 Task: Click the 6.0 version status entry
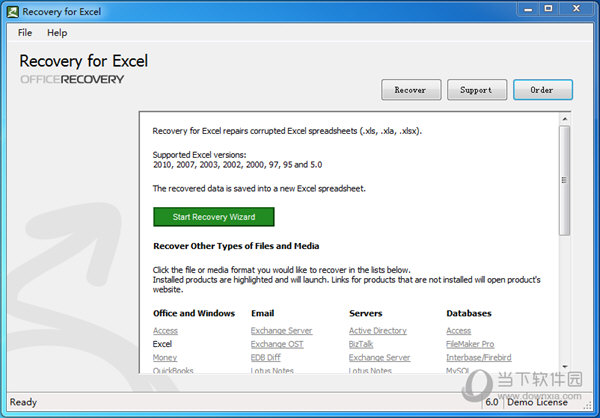[x=492, y=402]
